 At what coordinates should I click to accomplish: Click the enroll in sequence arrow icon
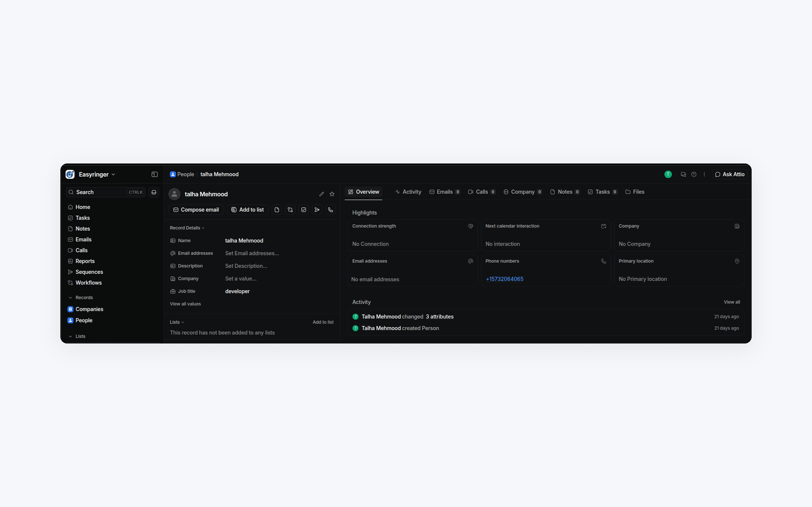coord(317,210)
